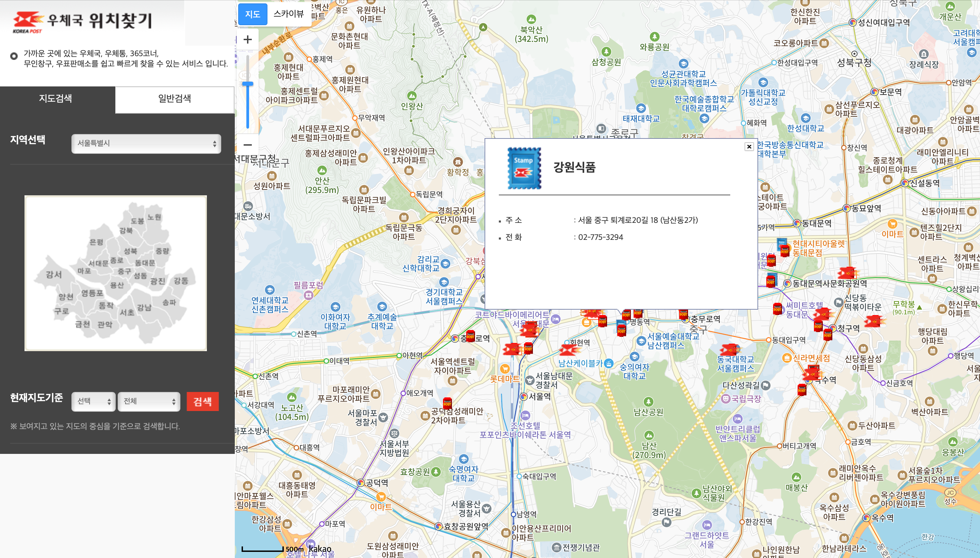Click the zoom out minus button
The width and height of the screenshot is (980, 558).
[248, 145]
